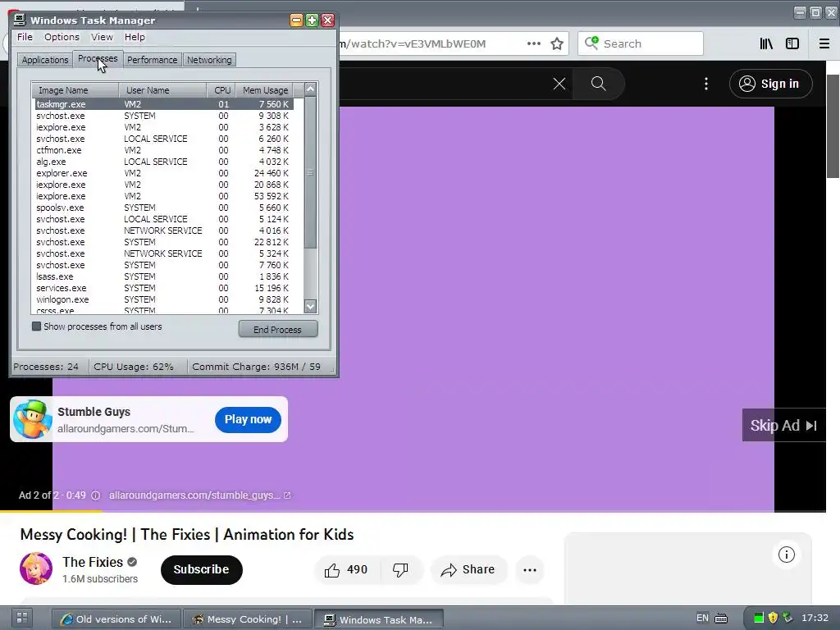Image resolution: width=840 pixels, height=630 pixels.
Task: Open the File menu in Task Manager
Action: 25,37
